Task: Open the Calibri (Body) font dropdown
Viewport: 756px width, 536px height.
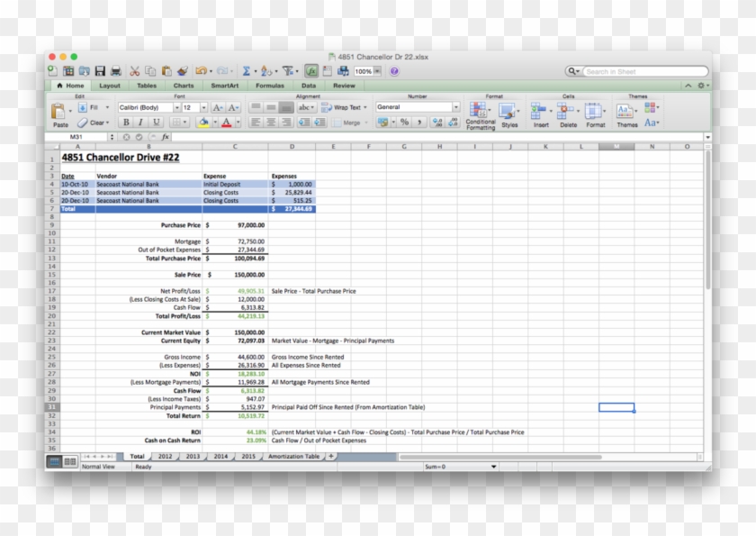Action: (149, 107)
